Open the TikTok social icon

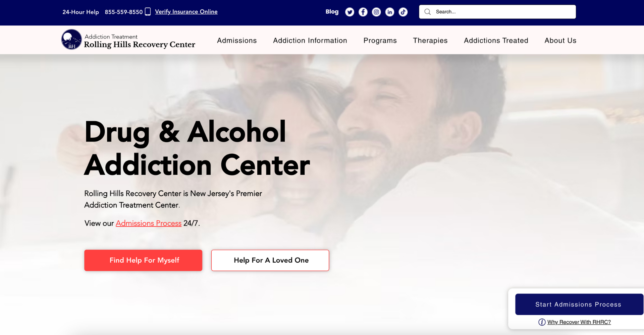(403, 12)
